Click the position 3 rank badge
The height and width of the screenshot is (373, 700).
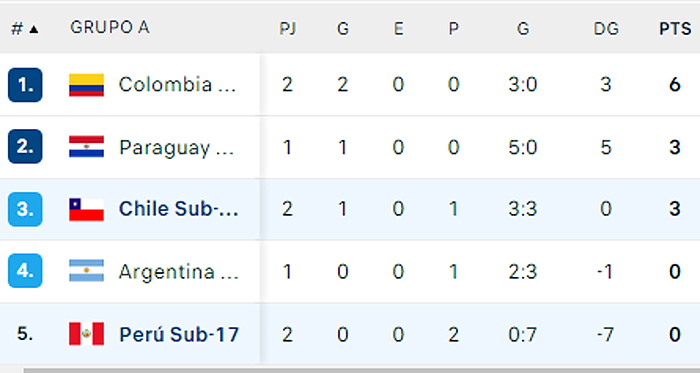[x=25, y=209]
